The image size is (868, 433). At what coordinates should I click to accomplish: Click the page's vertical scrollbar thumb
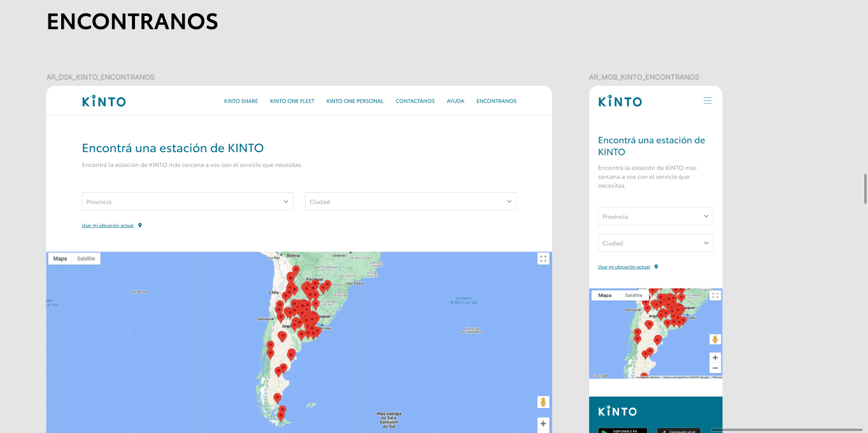click(865, 188)
